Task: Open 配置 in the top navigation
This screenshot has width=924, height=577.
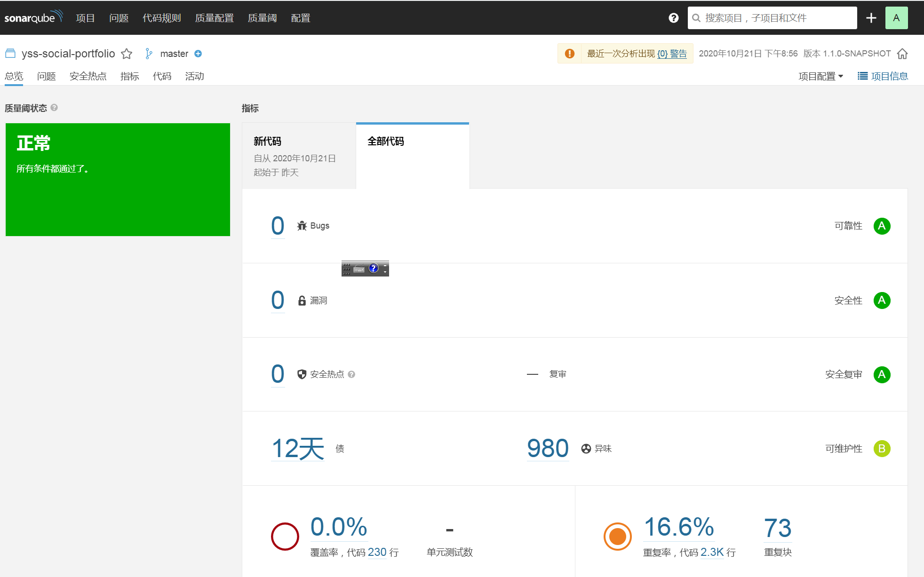Action: coord(300,18)
